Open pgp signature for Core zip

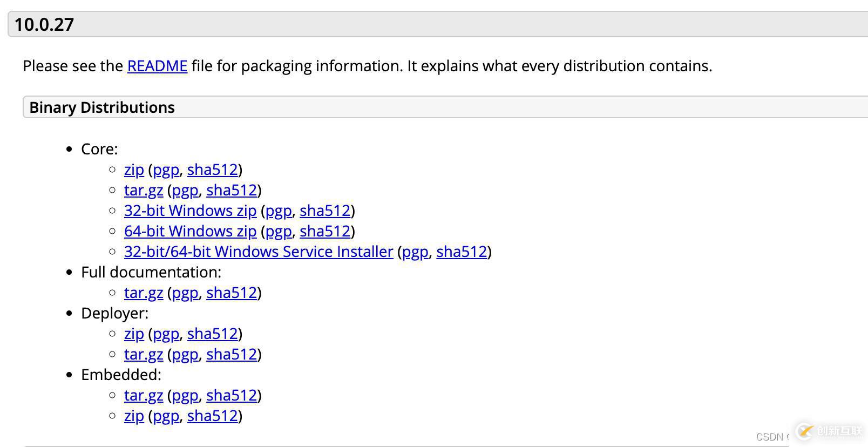click(x=166, y=170)
